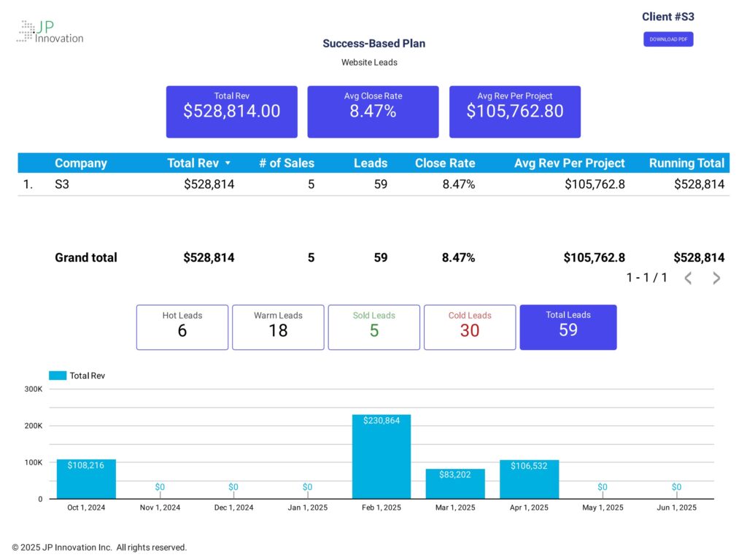Select the S3 company table row

click(x=373, y=184)
